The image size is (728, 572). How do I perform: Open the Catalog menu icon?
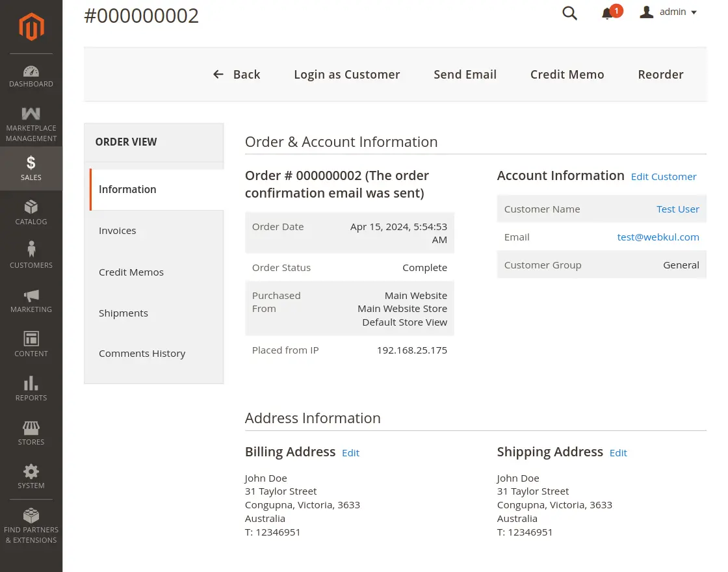point(31,212)
